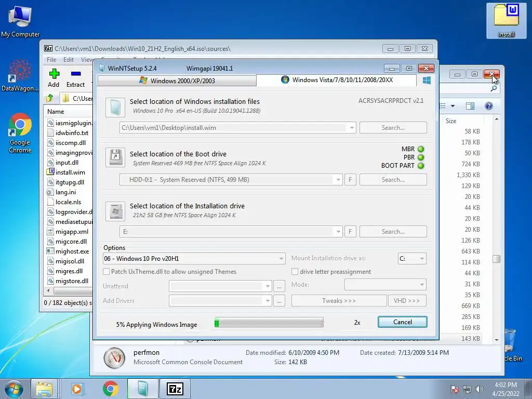532x399 pixels.
Task: Expand the Installation drive E: dropdown
Action: point(338,232)
